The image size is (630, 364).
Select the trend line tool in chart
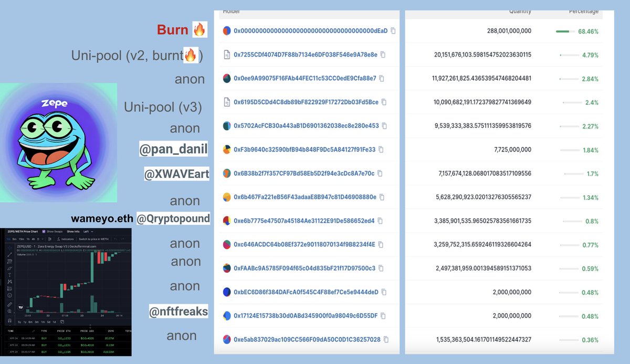click(x=9, y=254)
